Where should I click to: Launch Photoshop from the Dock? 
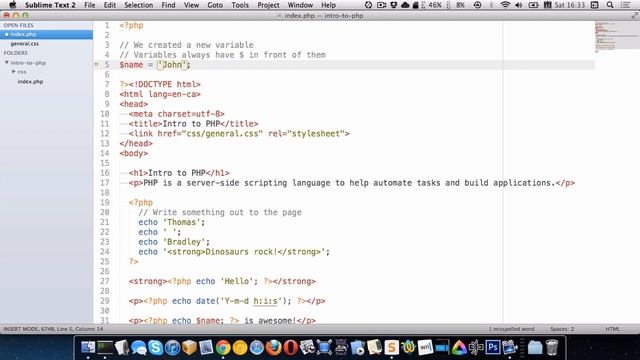493,347
